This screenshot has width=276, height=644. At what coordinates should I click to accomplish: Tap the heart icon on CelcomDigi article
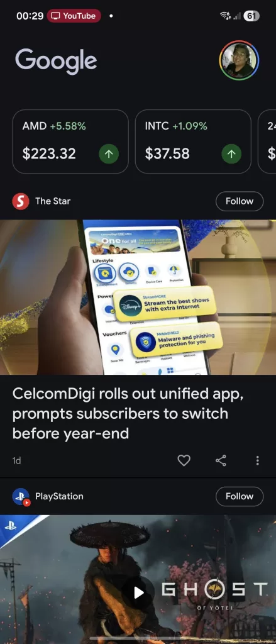pyautogui.click(x=184, y=460)
